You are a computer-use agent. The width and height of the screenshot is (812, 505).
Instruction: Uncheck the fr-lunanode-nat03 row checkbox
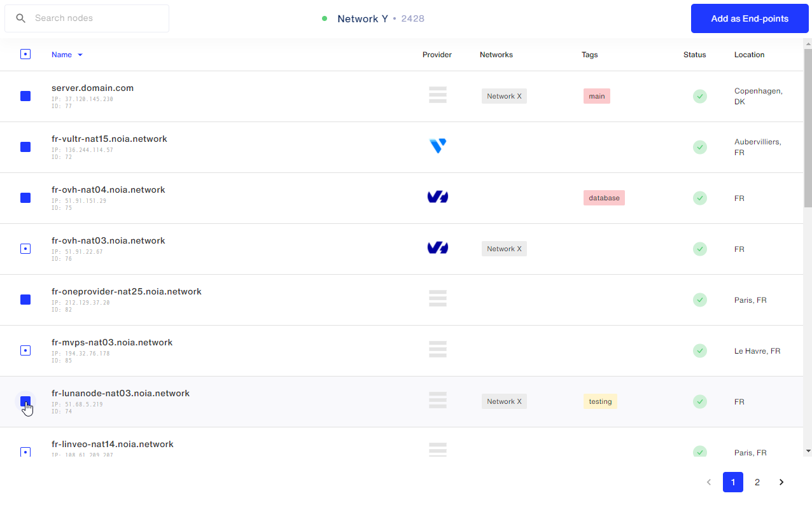tap(25, 401)
